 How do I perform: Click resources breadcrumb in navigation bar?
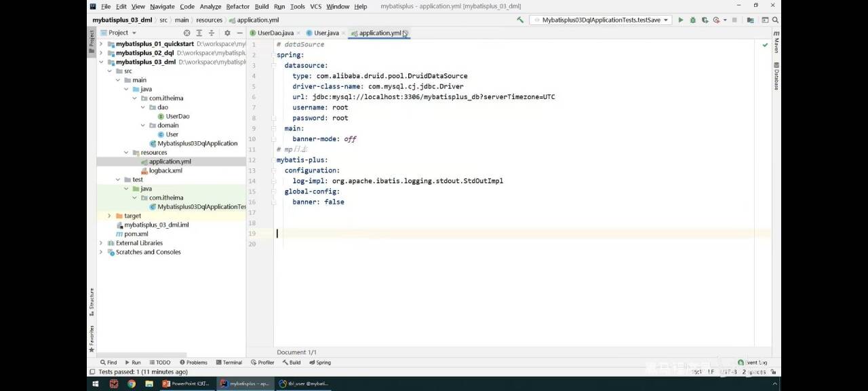(x=209, y=20)
